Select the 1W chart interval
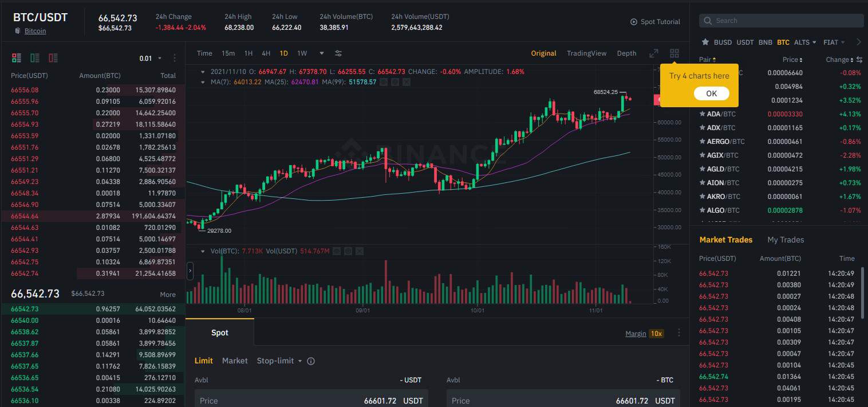Viewport: 868px width, 407px height. click(x=302, y=53)
